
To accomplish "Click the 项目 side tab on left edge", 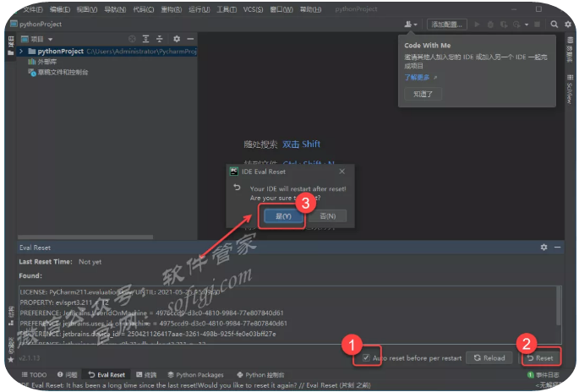I will [x=11, y=46].
